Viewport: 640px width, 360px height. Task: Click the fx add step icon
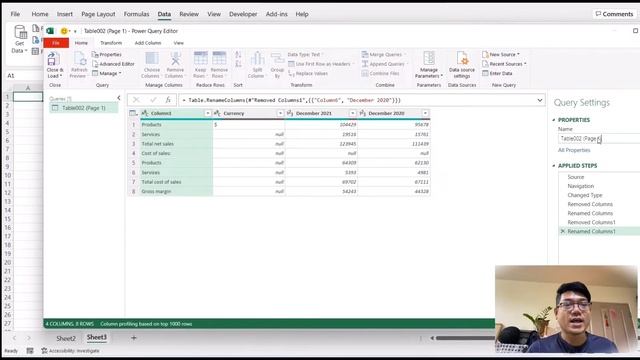pyautogui.click(x=168, y=100)
